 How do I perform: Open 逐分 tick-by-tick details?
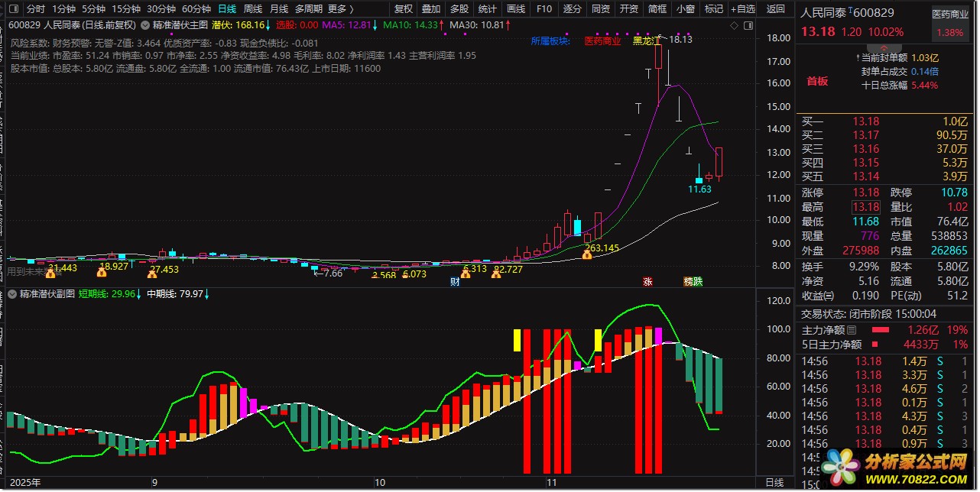point(572,9)
